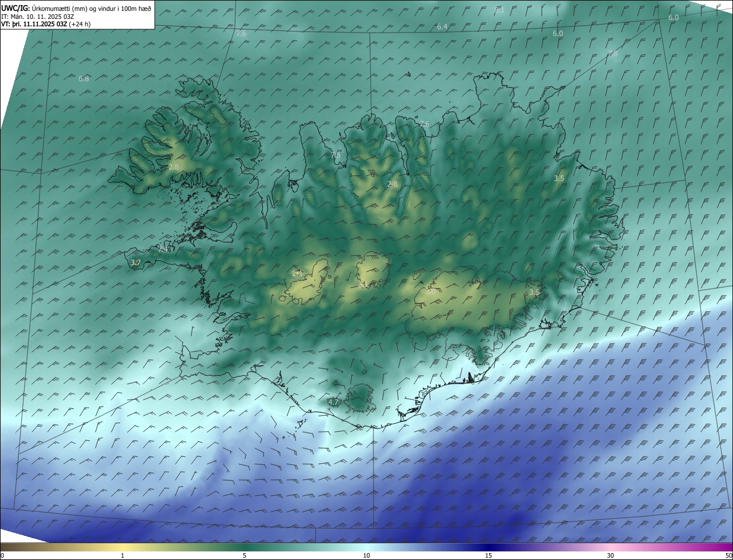Select the valid time line 'VT: Þri. 11.11.2025 03Z (+24 h)'
This screenshot has height=560, width=733.
46,24
